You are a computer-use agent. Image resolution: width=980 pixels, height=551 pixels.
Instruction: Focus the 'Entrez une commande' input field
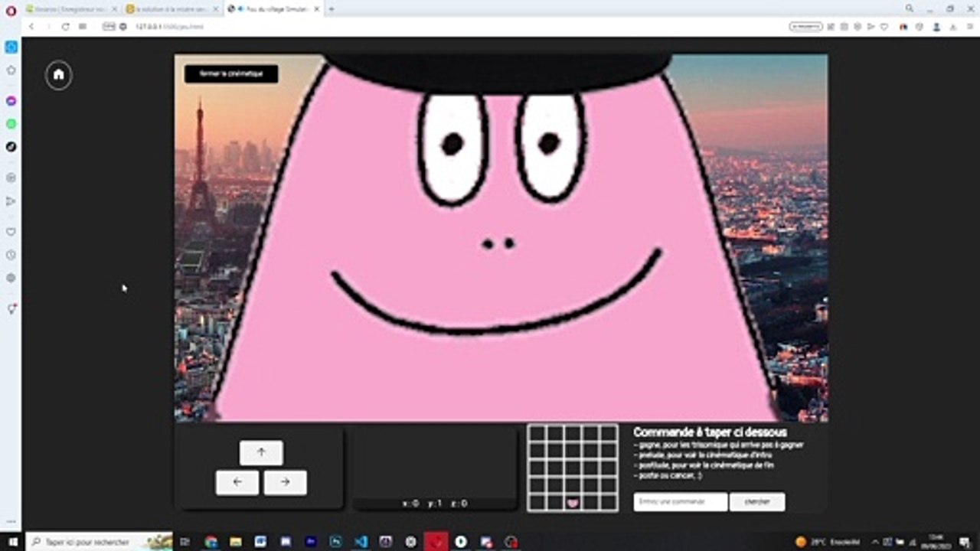coord(681,502)
